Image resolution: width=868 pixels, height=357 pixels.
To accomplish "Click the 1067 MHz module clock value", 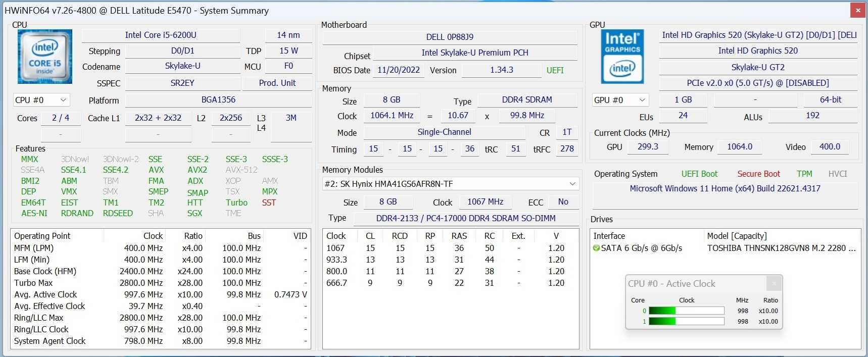I will pyautogui.click(x=485, y=202).
